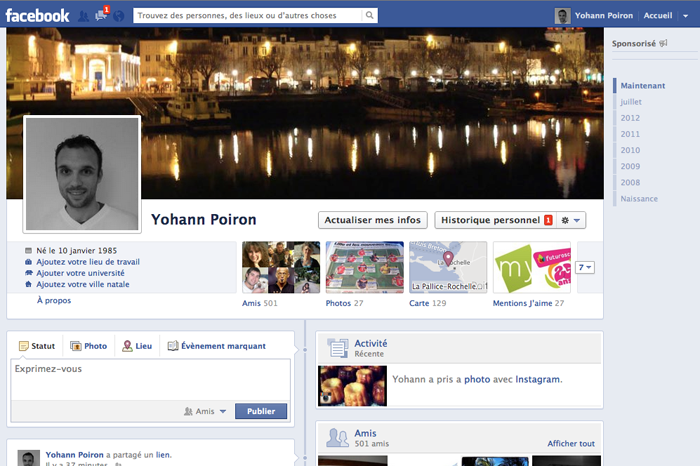This screenshot has height=466, width=700.
Task: Click the Facebook logo
Action: point(37,15)
